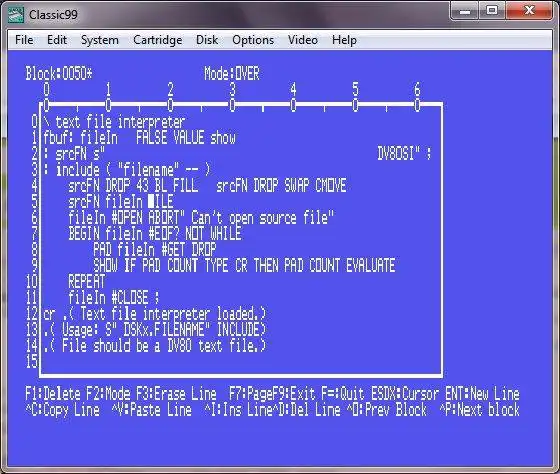Viewport: 560px width, 474px height.
Task: Click the '^V:Paste Line' help text
Action: (x=151, y=410)
